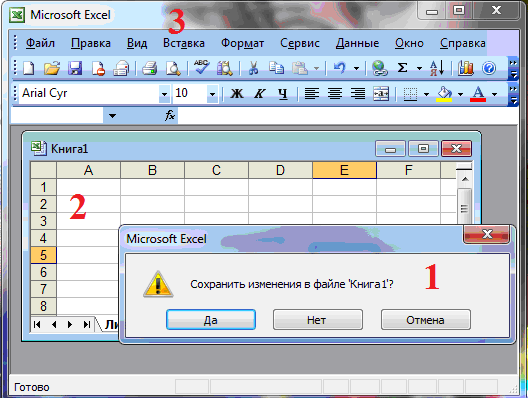Select column B header

tap(152, 170)
